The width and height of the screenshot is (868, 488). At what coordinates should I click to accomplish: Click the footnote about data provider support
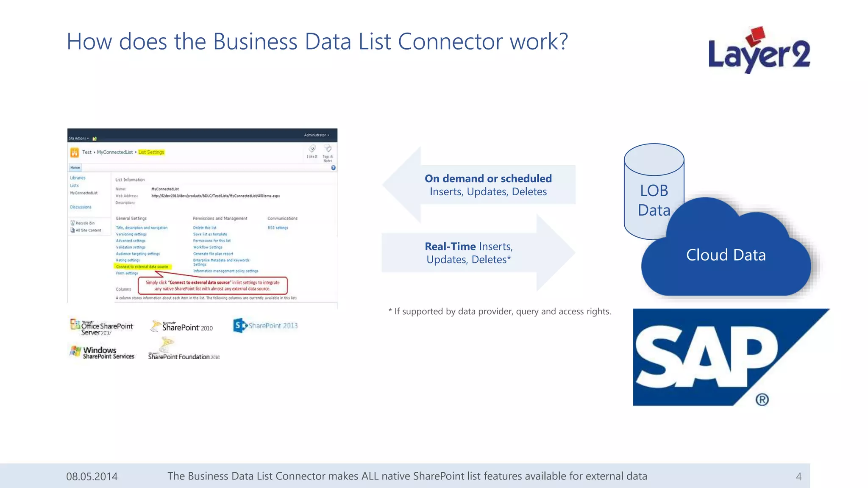tap(500, 311)
